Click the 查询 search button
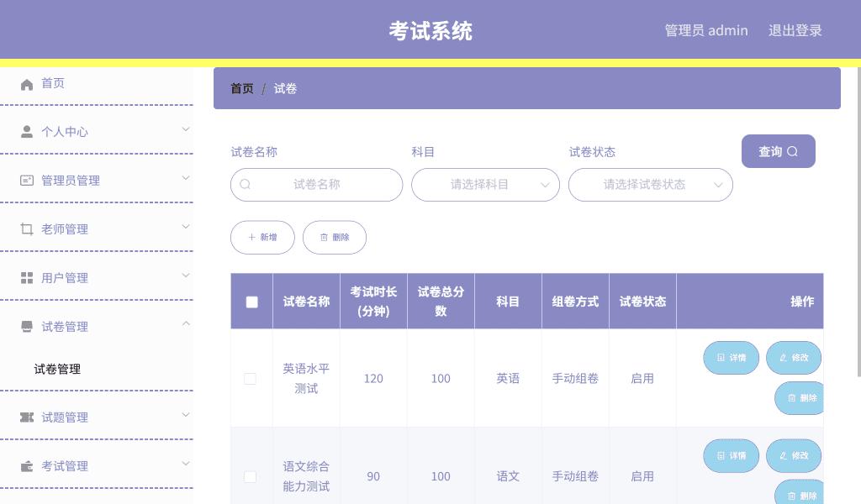 tap(778, 150)
